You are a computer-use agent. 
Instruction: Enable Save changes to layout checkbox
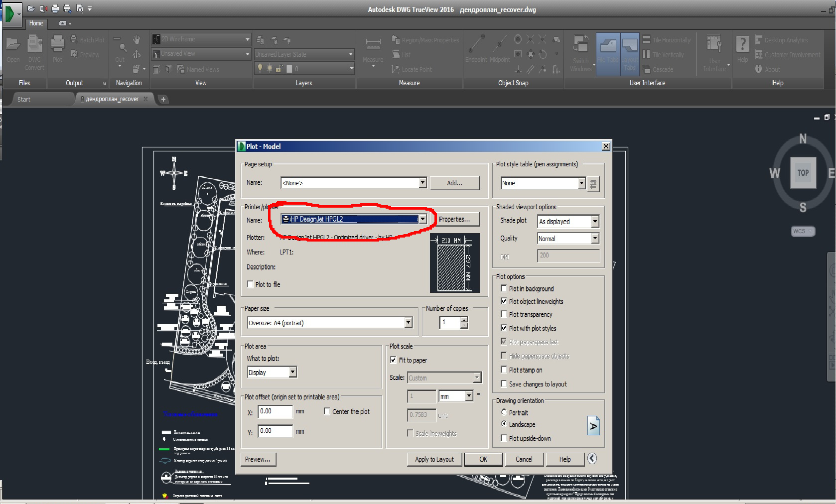pyautogui.click(x=504, y=384)
